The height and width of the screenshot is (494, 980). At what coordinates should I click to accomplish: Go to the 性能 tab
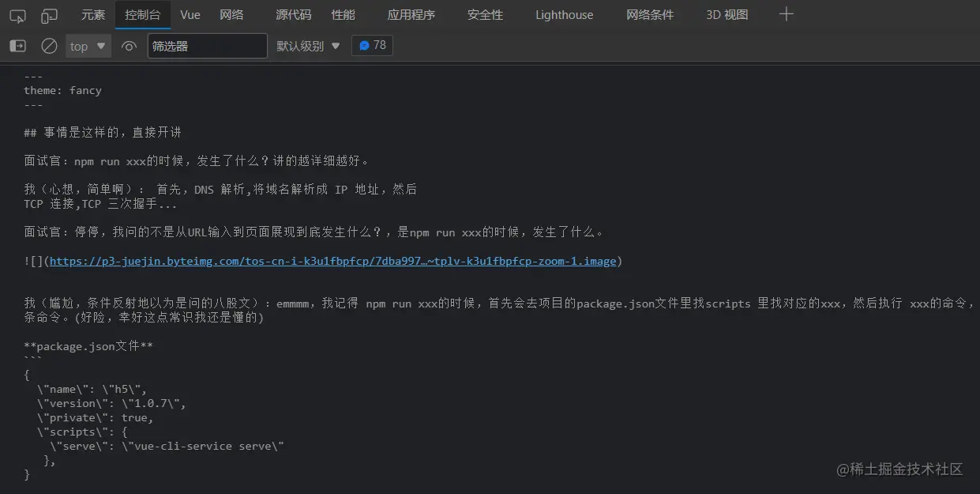coord(344,15)
